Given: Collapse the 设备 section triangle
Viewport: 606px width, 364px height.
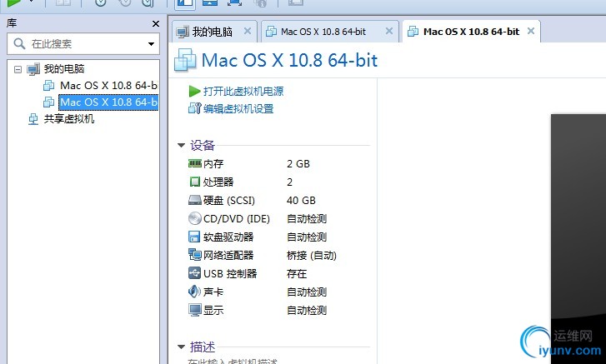Looking at the screenshot, I should click(x=181, y=146).
